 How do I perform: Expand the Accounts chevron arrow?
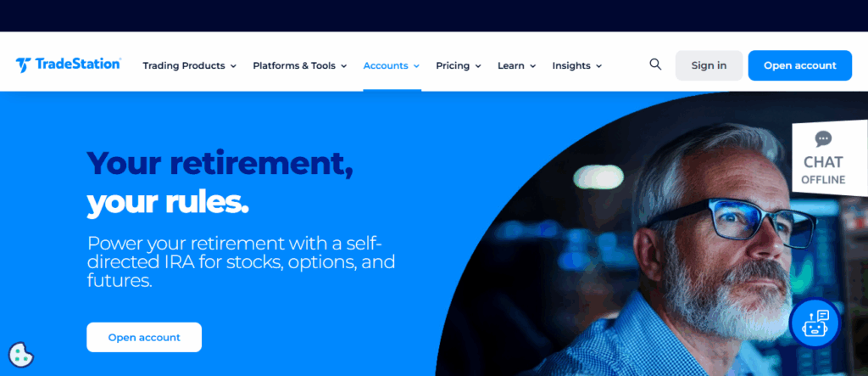coord(416,66)
